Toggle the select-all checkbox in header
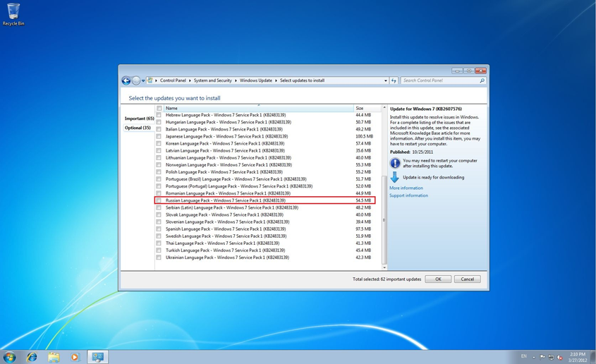596x364 pixels. (159, 108)
